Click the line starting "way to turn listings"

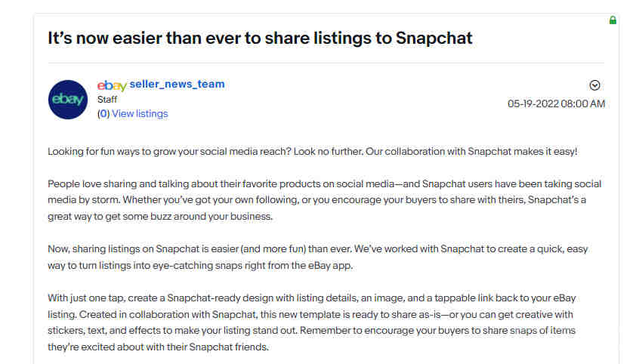[x=200, y=266]
